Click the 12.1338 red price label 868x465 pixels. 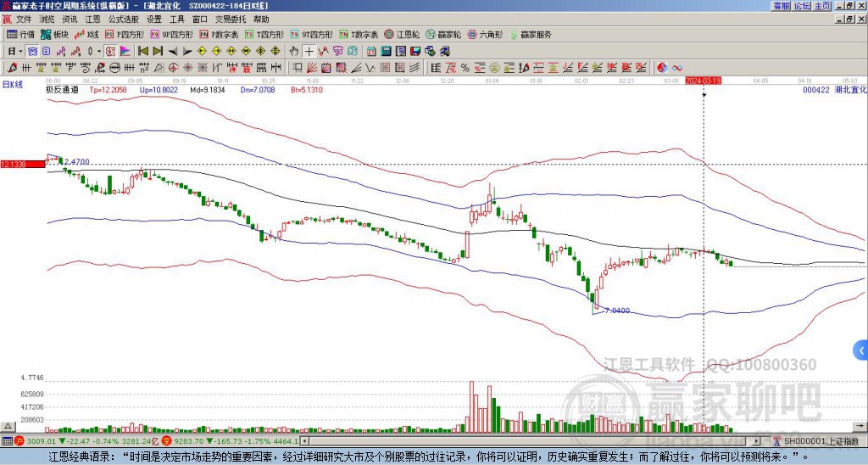click(x=23, y=164)
